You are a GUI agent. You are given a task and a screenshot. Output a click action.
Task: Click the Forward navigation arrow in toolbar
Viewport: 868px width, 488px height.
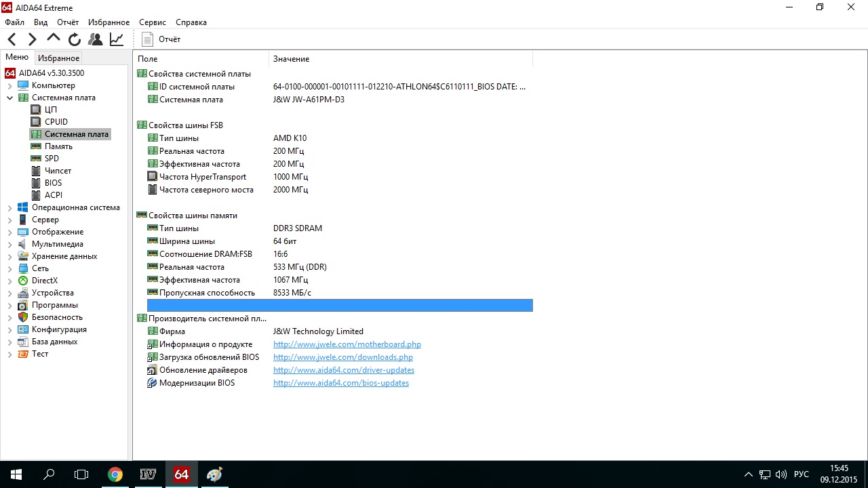pos(32,39)
